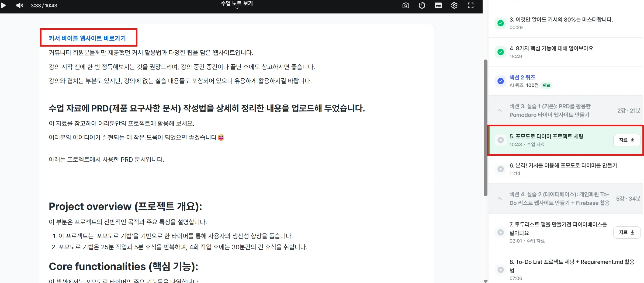This screenshot has width=644, height=283.
Task: Toggle subtitles with the caption icon
Action: 438,5
